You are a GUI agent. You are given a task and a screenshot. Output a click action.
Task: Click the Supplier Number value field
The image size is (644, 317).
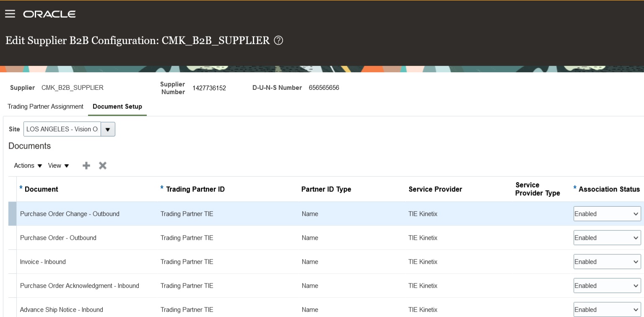209,88
